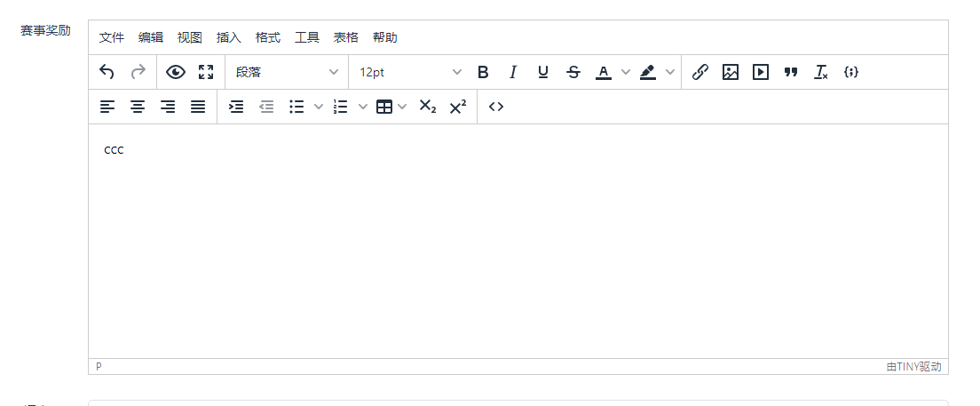This screenshot has width=980, height=406.
Task: Open the 插入 menu
Action: pyautogui.click(x=229, y=37)
